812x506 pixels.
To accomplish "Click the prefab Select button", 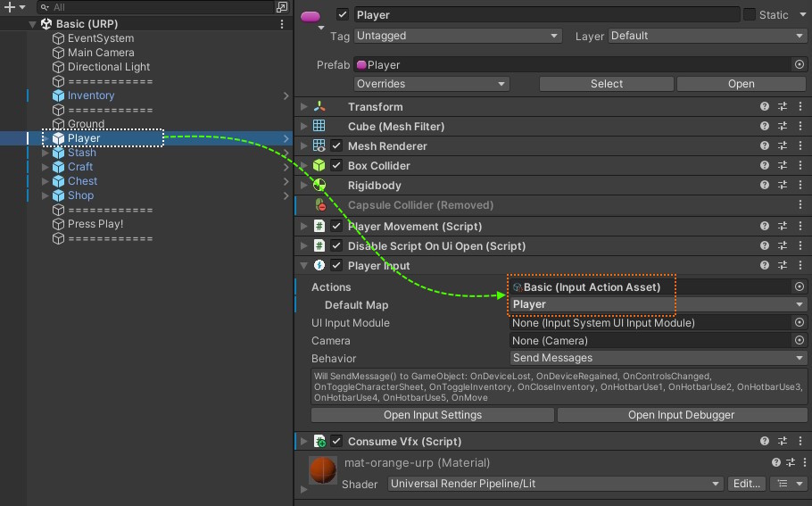I will pyautogui.click(x=607, y=84).
